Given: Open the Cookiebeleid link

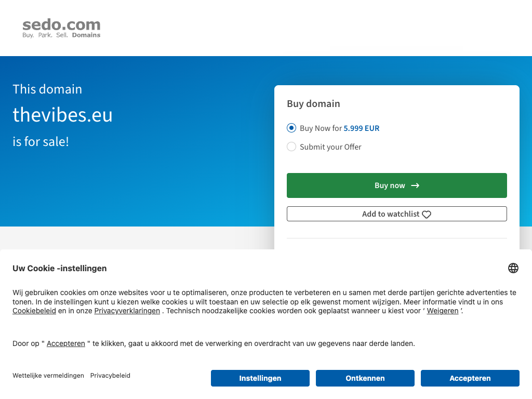Looking at the screenshot, I should [x=34, y=311].
